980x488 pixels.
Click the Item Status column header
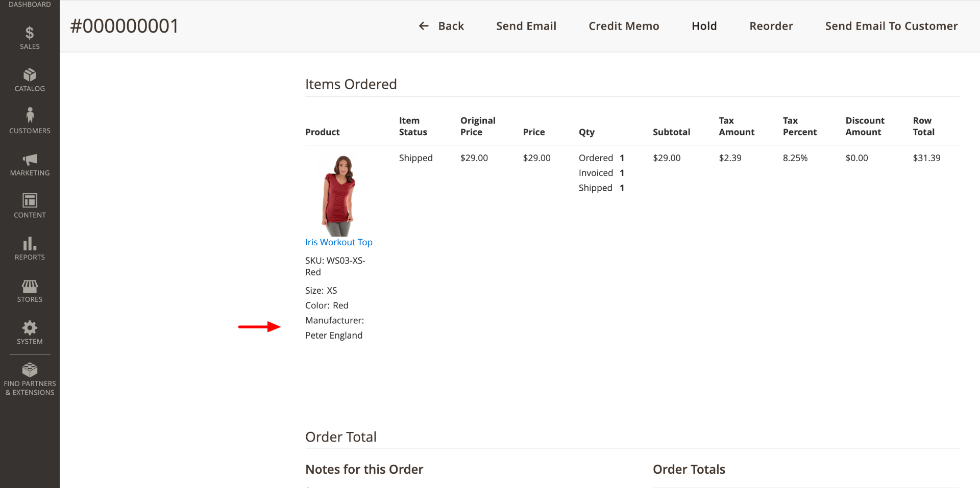pyautogui.click(x=413, y=126)
